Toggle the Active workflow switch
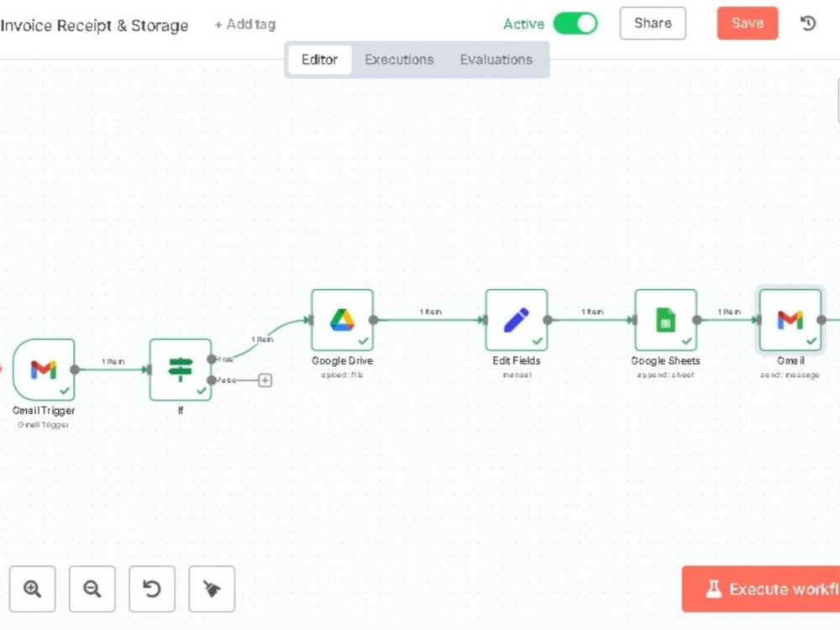840x630 pixels. click(x=575, y=24)
